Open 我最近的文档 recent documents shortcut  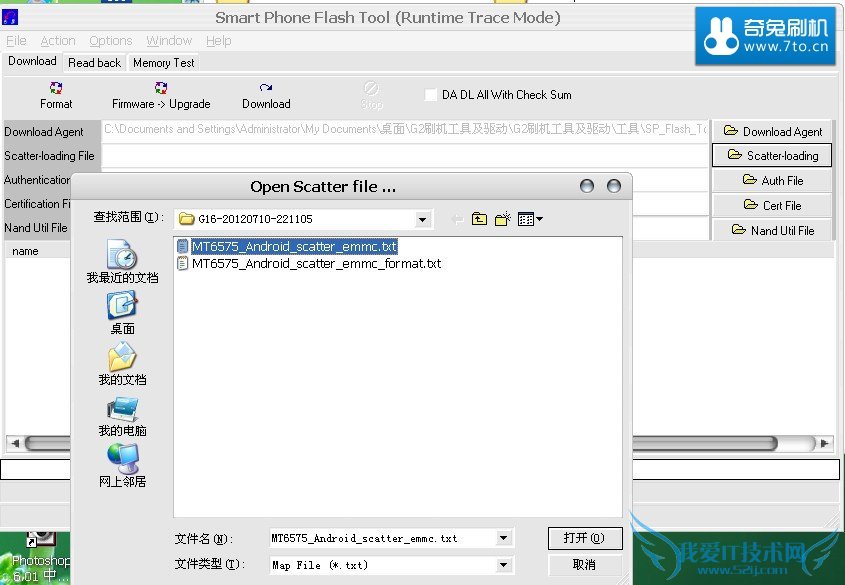122,262
